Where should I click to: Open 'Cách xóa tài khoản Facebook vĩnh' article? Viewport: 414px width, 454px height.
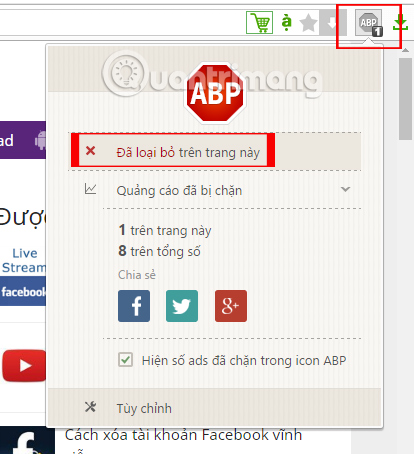(183, 435)
